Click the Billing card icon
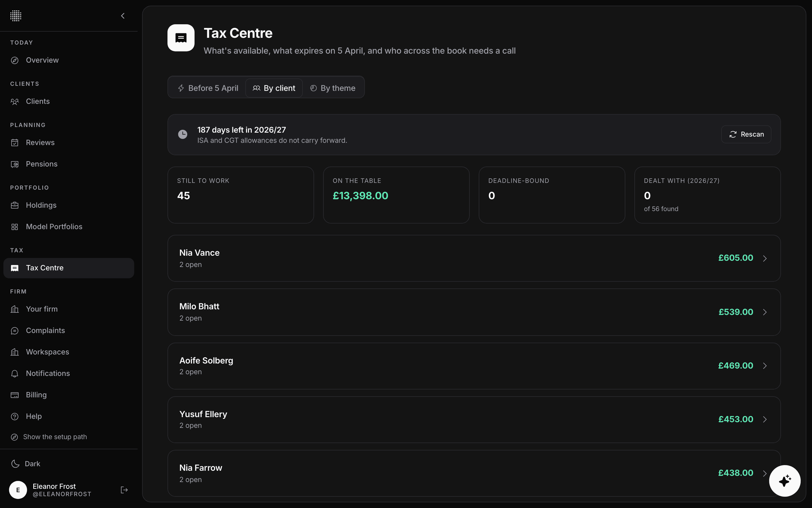812x508 pixels. tap(15, 395)
